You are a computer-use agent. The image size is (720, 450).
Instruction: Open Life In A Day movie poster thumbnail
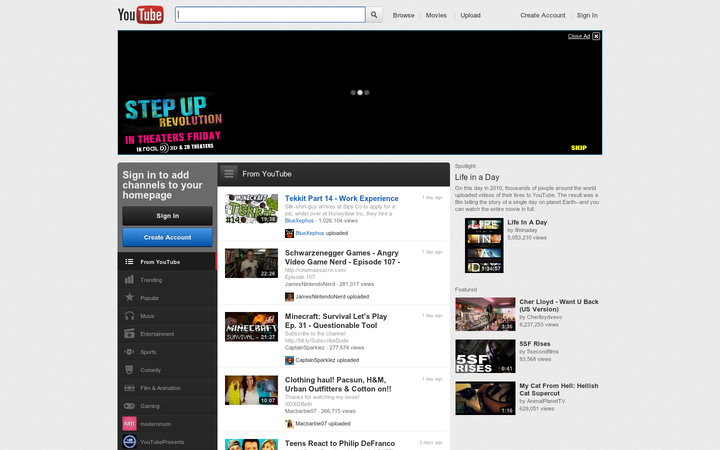pyautogui.click(x=484, y=245)
